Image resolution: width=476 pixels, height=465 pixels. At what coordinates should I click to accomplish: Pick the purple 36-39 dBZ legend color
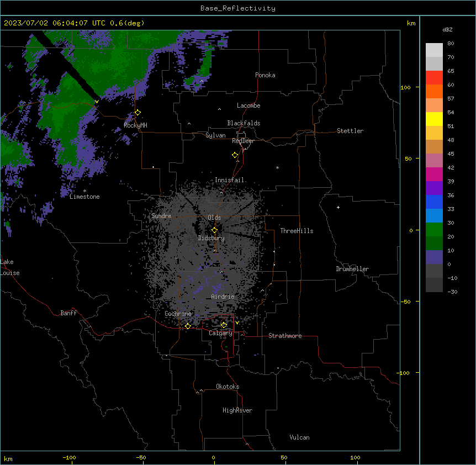[x=434, y=188]
